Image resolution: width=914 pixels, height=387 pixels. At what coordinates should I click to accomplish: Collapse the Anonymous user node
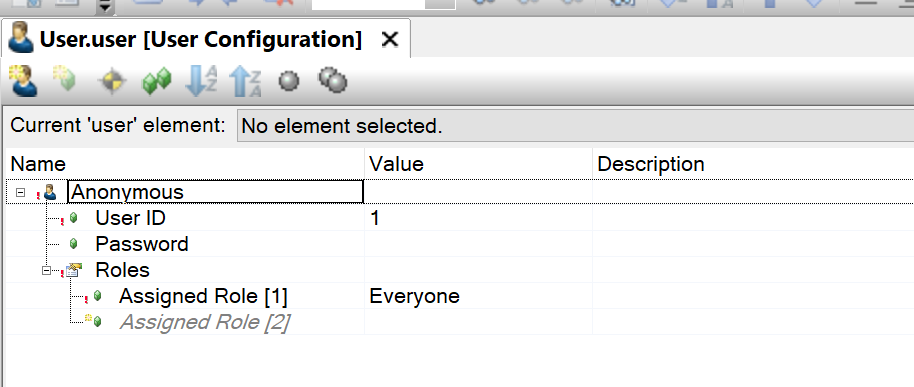20,192
